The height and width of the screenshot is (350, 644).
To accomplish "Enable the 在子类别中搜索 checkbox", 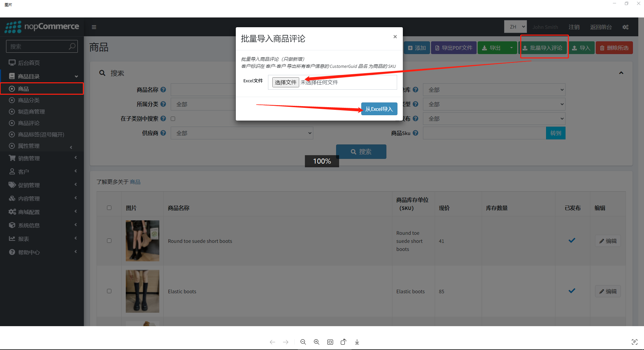I will (x=173, y=119).
